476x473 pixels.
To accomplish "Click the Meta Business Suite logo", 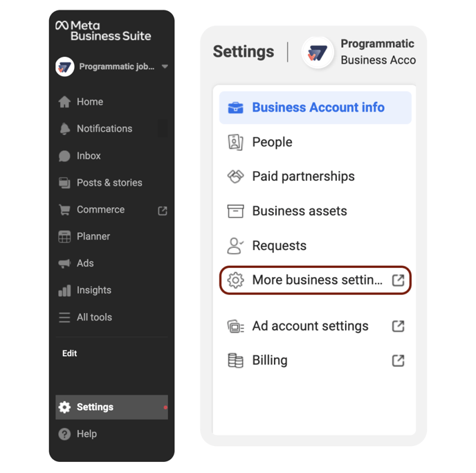I will coord(103,30).
